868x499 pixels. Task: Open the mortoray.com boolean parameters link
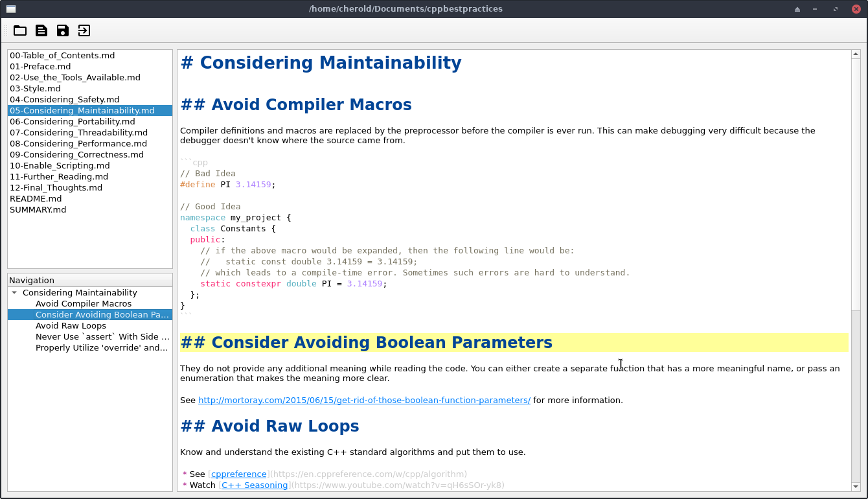pos(364,400)
